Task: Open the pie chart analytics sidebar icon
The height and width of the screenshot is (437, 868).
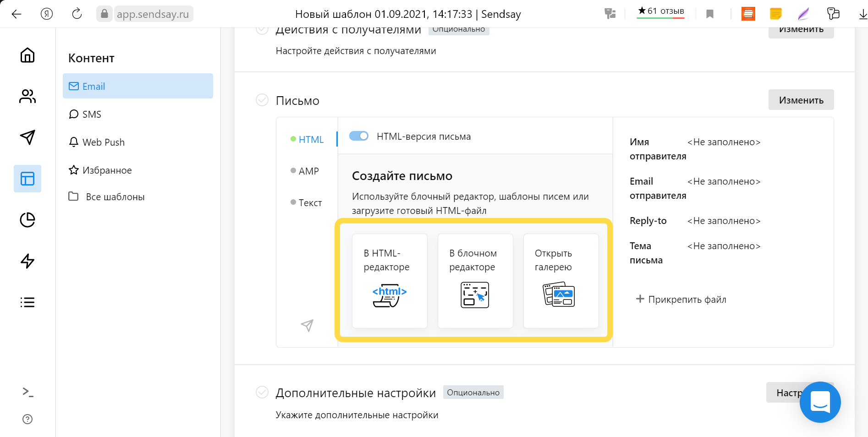Action: pyautogui.click(x=27, y=220)
